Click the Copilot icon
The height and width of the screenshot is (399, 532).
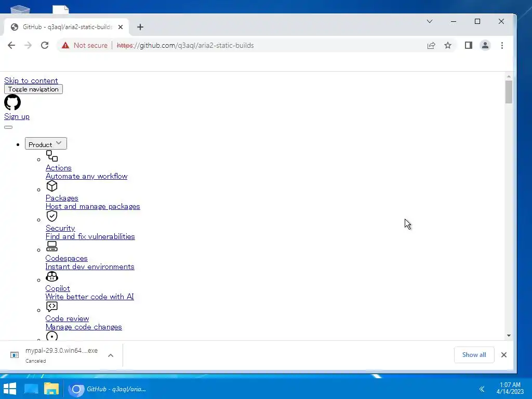click(x=52, y=276)
